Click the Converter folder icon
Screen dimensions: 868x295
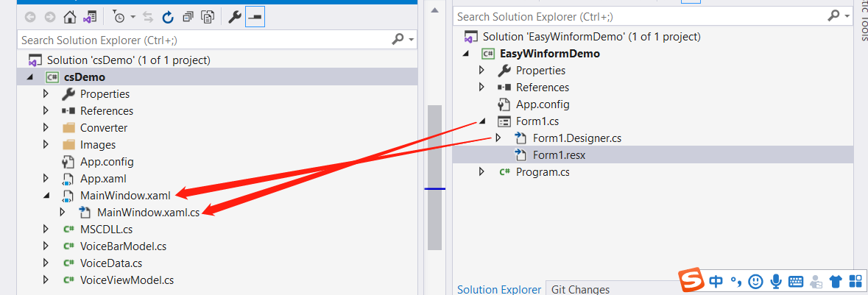point(68,128)
